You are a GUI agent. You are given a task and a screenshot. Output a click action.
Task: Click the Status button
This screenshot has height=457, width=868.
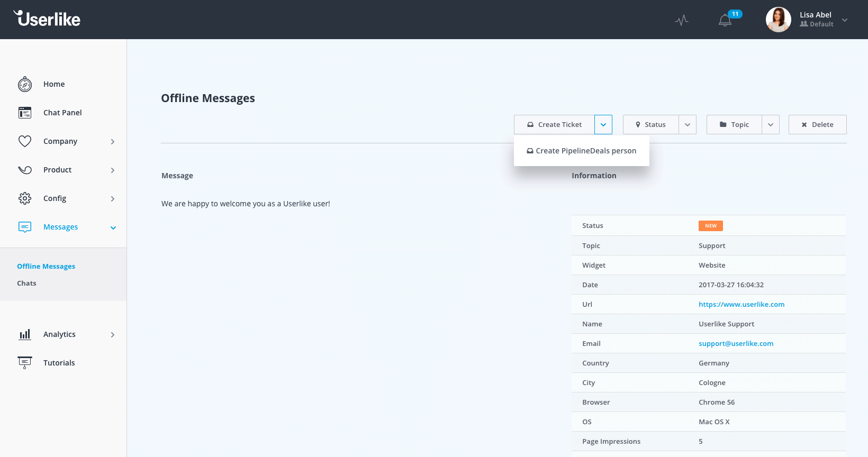click(650, 124)
